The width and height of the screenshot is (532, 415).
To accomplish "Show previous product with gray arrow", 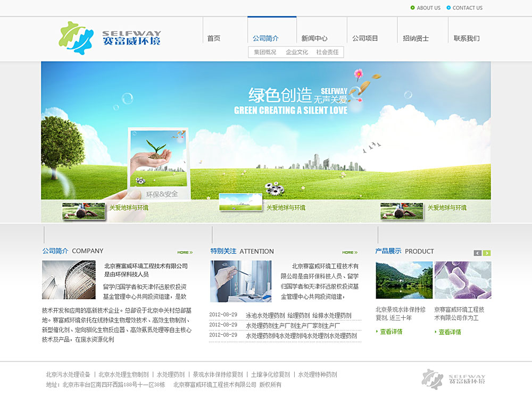I will pyautogui.click(x=477, y=253).
